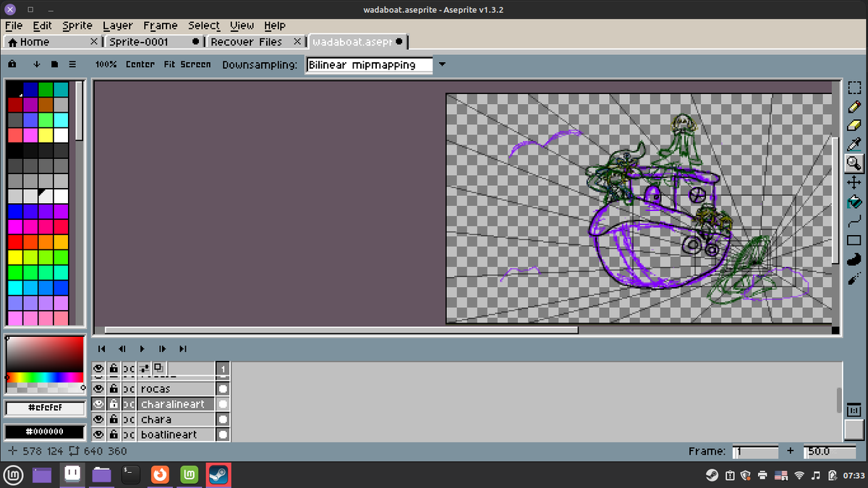The height and width of the screenshot is (488, 868).
Task: Open Steam from the taskbar
Action: [x=218, y=475]
